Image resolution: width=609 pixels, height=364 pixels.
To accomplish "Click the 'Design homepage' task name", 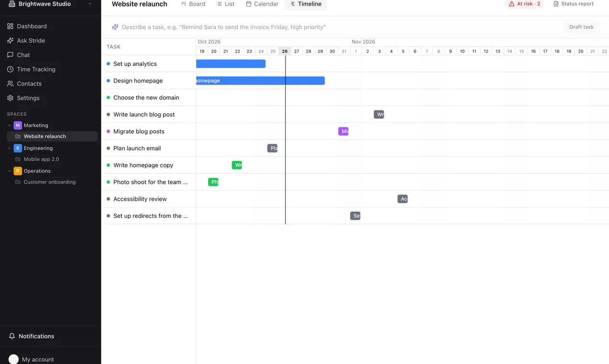I will [x=138, y=80].
